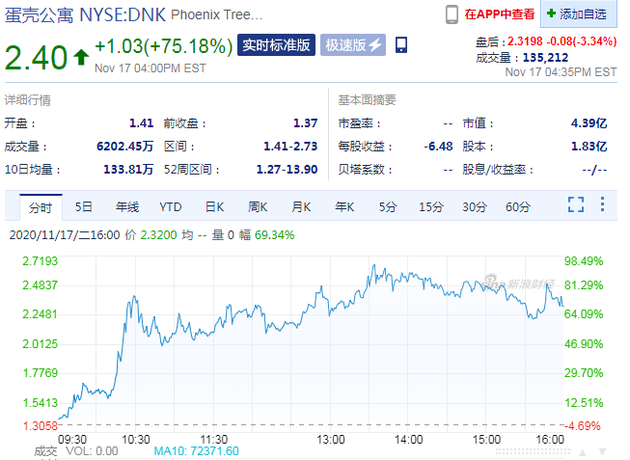
Task: Open the 60分 chart tab
Action: (x=518, y=207)
